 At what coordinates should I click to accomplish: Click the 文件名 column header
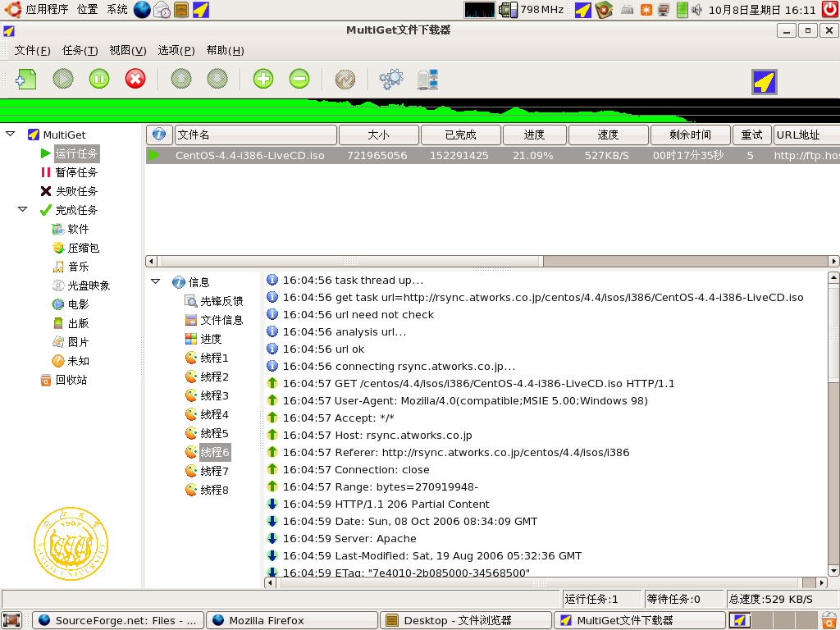click(254, 135)
